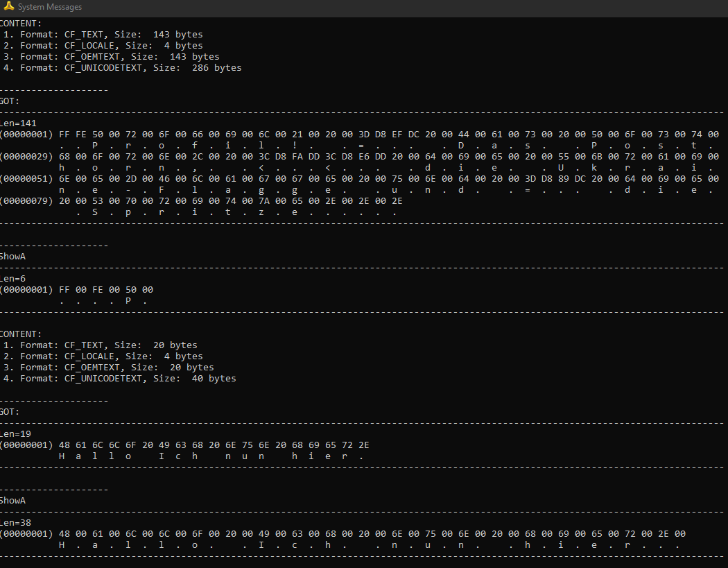The image size is (728, 568).
Task: Click the hex offset label (00000079)
Action: [x=26, y=201]
